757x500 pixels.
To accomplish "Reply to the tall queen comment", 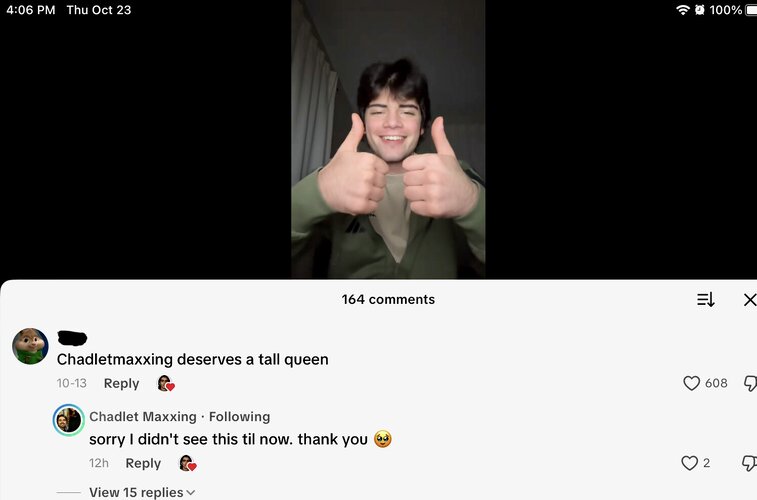I will pos(121,383).
